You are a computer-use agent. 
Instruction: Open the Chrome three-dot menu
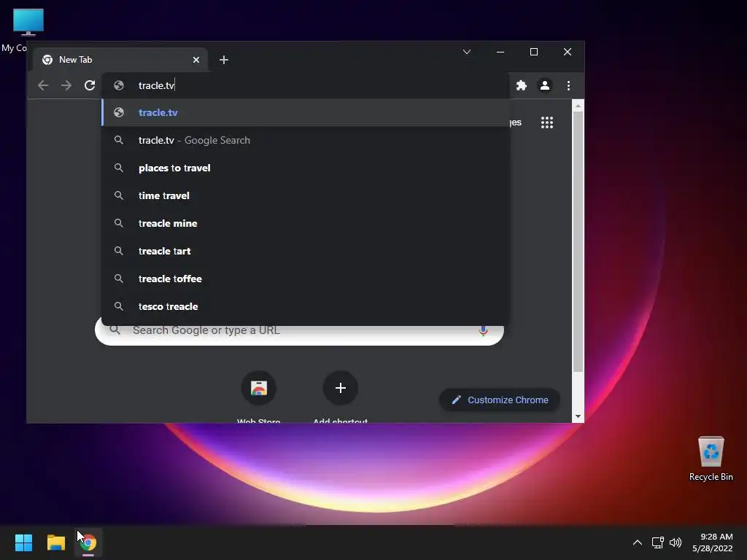point(568,85)
